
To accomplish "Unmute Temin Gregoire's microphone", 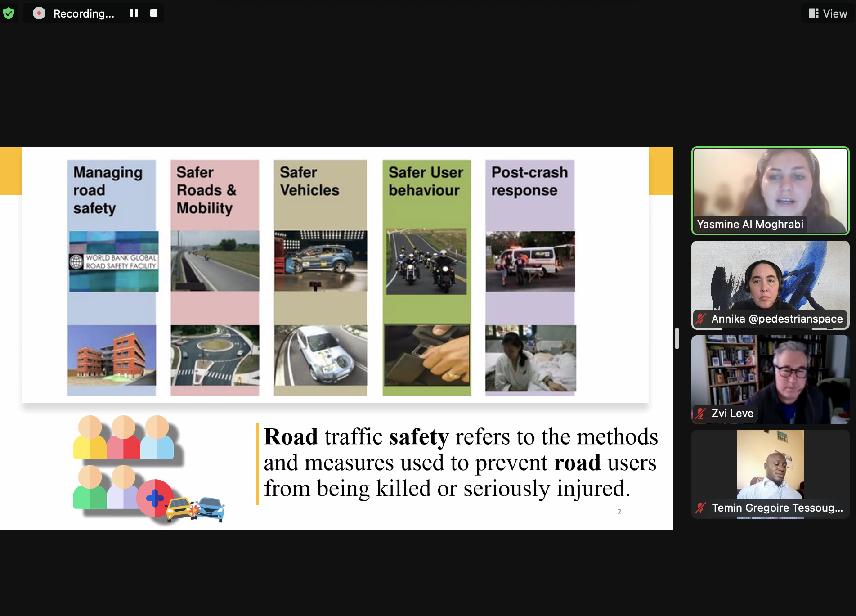I will coord(700,508).
